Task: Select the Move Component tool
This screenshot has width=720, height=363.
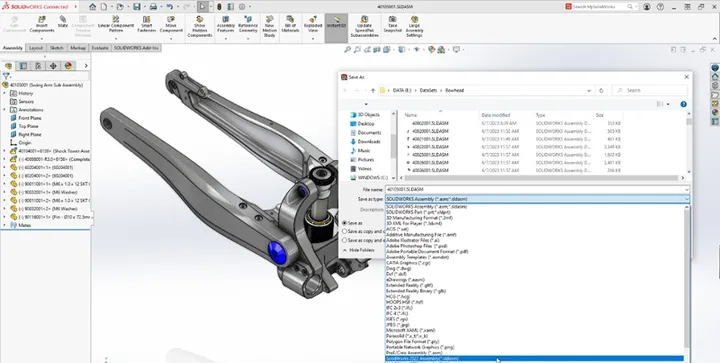Action: click(x=171, y=25)
